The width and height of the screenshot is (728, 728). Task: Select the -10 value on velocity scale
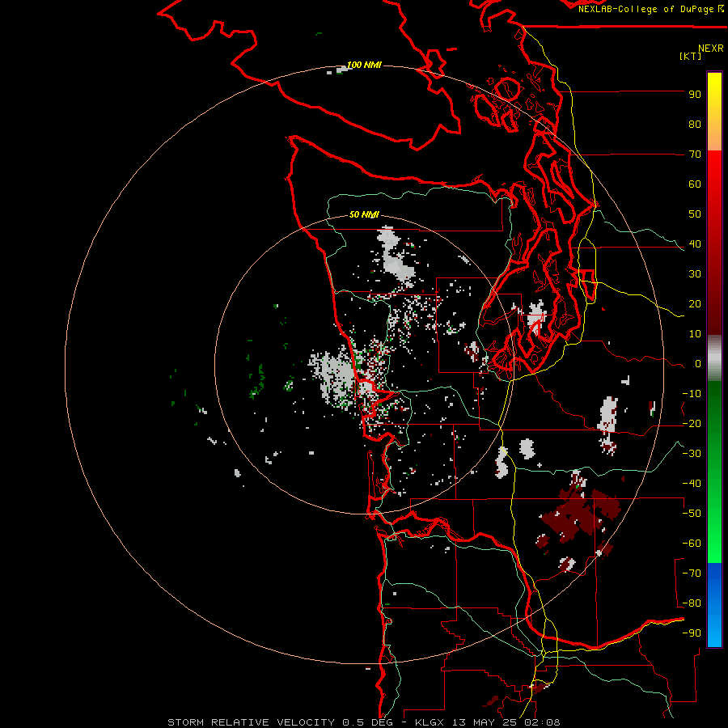[x=692, y=394]
